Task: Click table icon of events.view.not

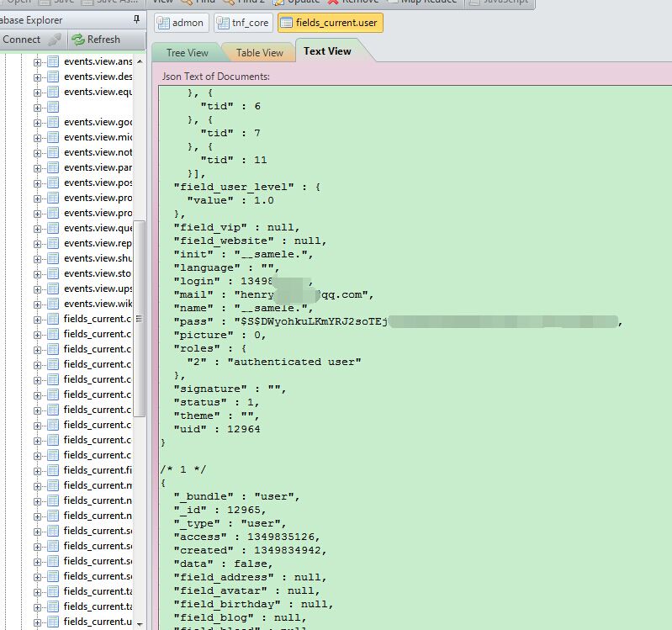Action: pyautogui.click(x=53, y=152)
